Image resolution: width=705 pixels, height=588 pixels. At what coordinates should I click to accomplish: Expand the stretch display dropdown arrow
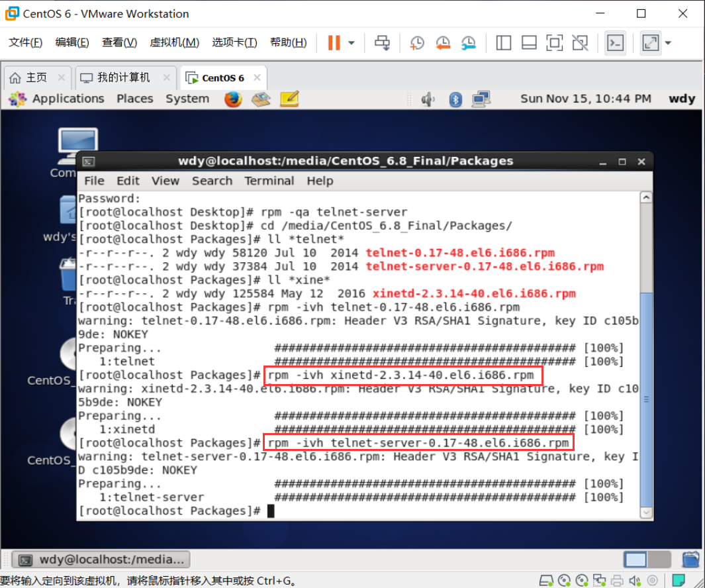click(x=668, y=43)
